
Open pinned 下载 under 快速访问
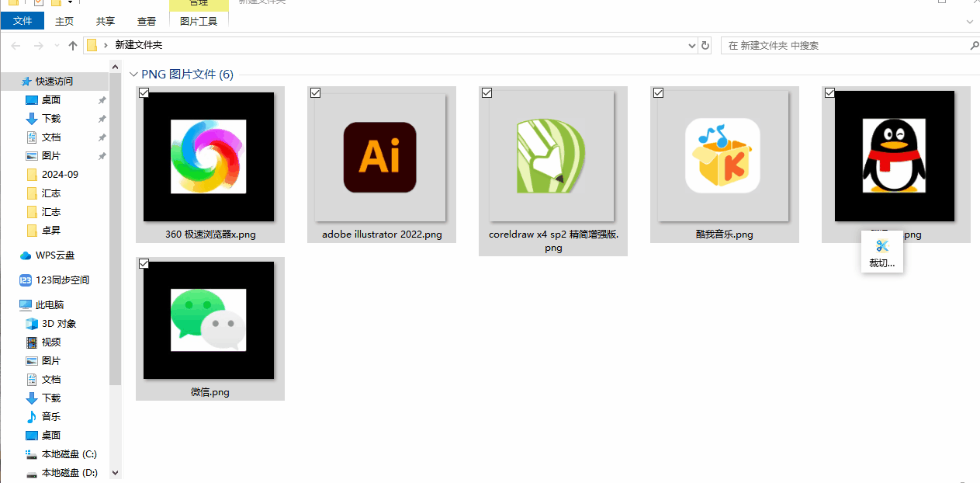[51, 119]
